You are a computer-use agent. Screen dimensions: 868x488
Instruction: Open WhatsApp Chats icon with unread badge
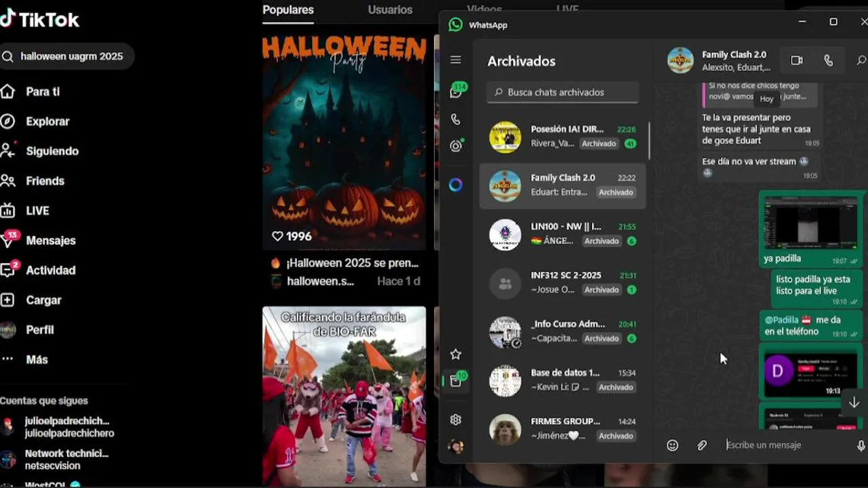[456, 91]
